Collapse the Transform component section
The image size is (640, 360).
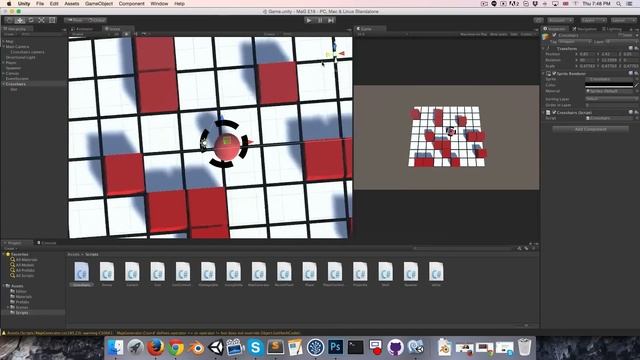pos(544,49)
